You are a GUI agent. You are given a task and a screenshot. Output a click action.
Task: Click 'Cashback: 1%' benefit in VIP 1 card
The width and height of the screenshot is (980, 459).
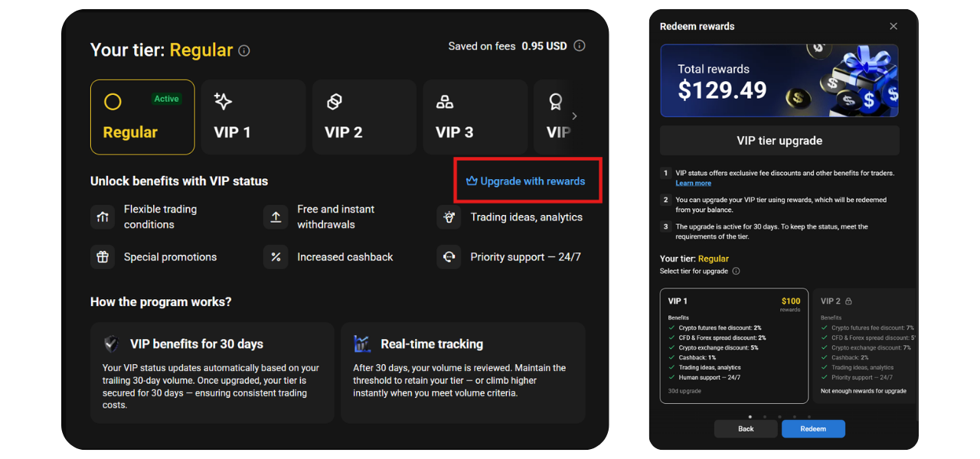coord(697,357)
